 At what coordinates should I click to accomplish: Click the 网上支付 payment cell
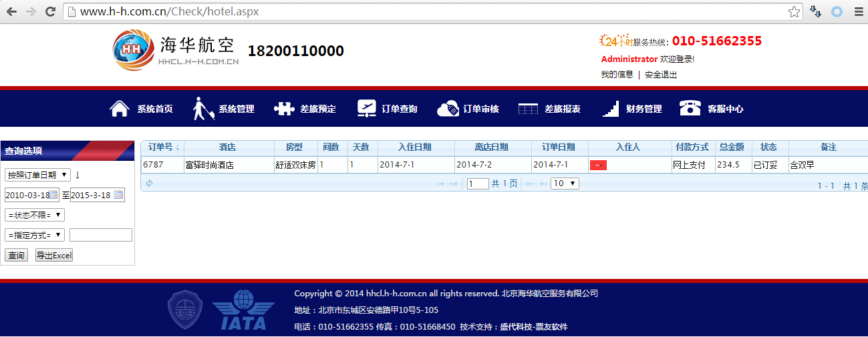coord(693,165)
